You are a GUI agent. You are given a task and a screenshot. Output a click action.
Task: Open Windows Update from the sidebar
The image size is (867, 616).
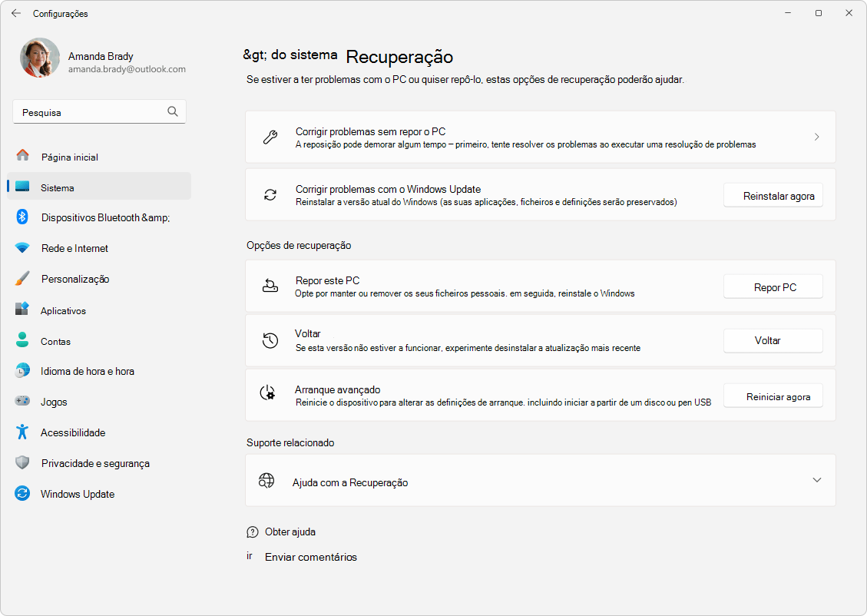tap(77, 494)
